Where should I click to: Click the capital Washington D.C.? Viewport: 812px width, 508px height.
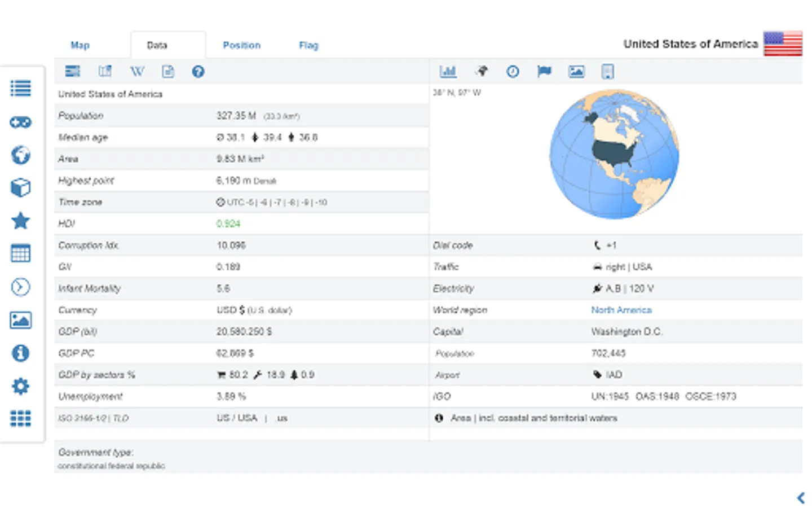[626, 331]
